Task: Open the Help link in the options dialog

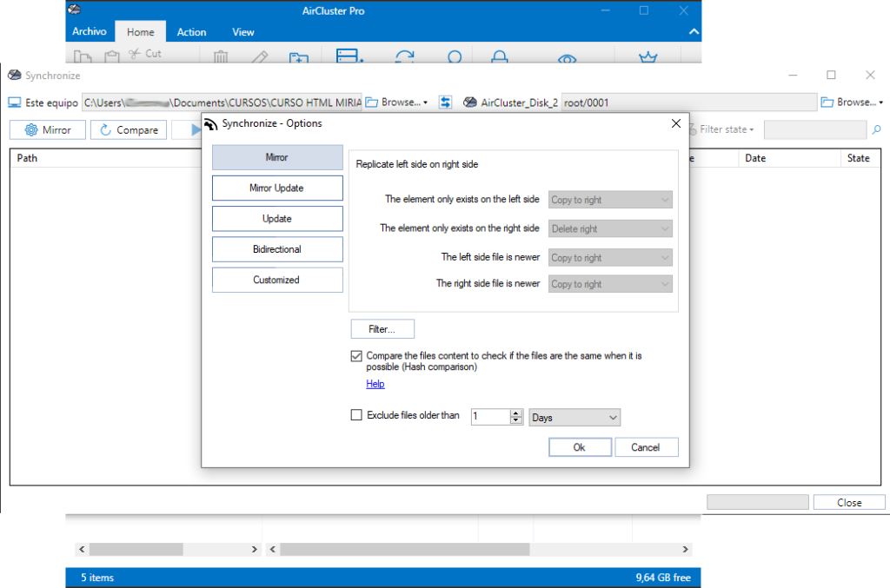Action: [375, 383]
